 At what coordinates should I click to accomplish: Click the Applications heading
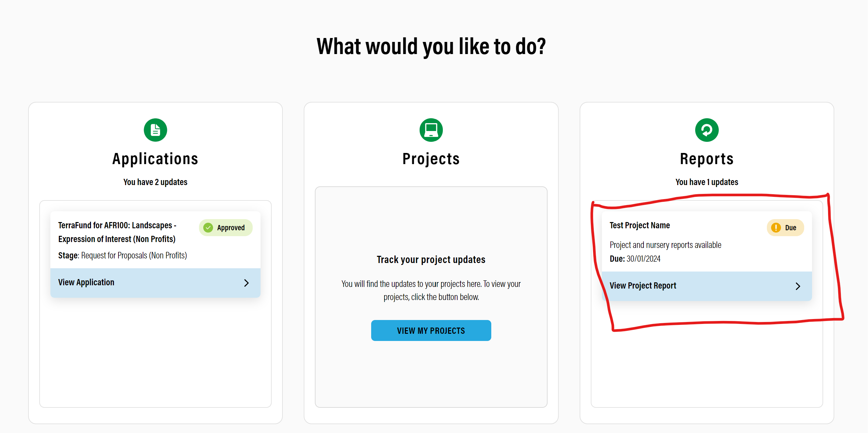click(x=155, y=159)
